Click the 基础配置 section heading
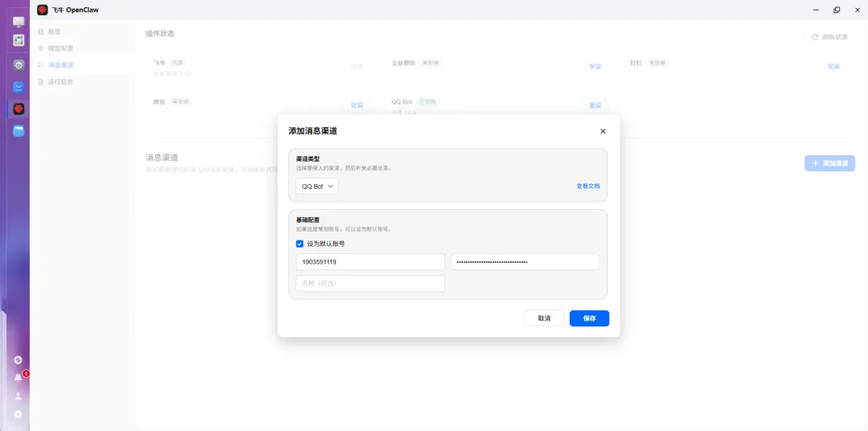The width and height of the screenshot is (868, 431). pyautogui.click(x=308, y=220)
